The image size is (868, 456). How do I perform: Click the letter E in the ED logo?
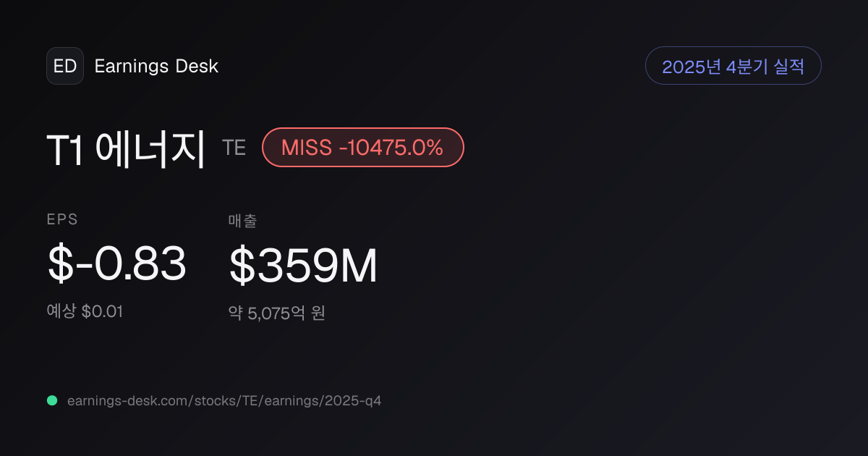(59, 67)
